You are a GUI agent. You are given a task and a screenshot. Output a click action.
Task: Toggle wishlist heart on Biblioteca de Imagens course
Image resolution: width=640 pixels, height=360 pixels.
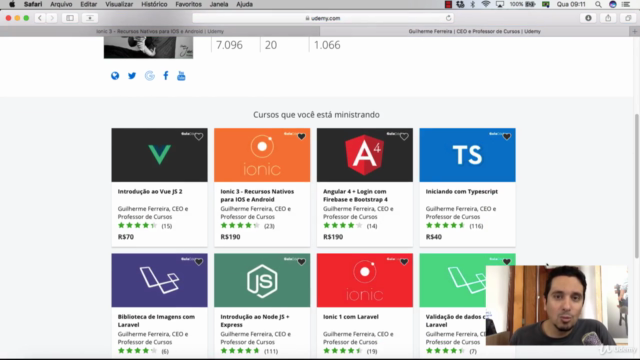(x=199, y=262)
